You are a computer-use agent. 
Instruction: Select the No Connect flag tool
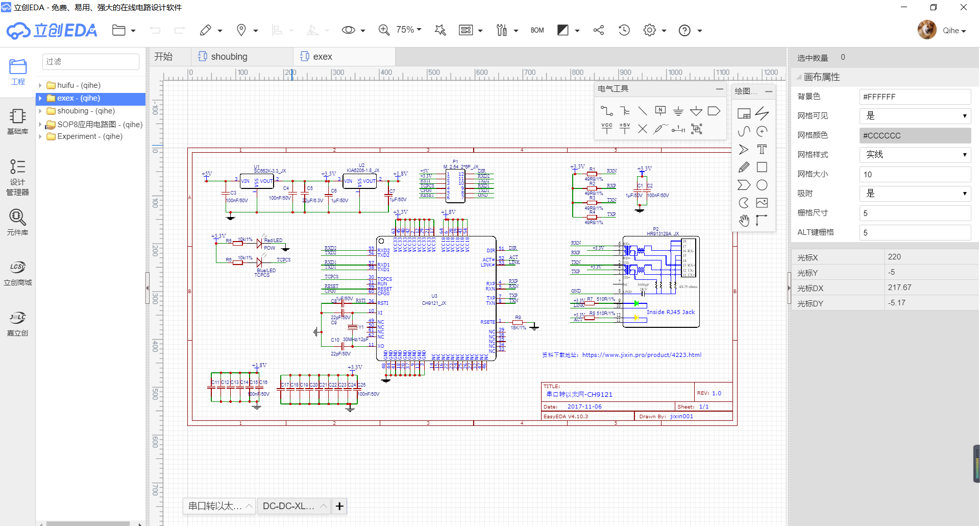pos(643,129)
